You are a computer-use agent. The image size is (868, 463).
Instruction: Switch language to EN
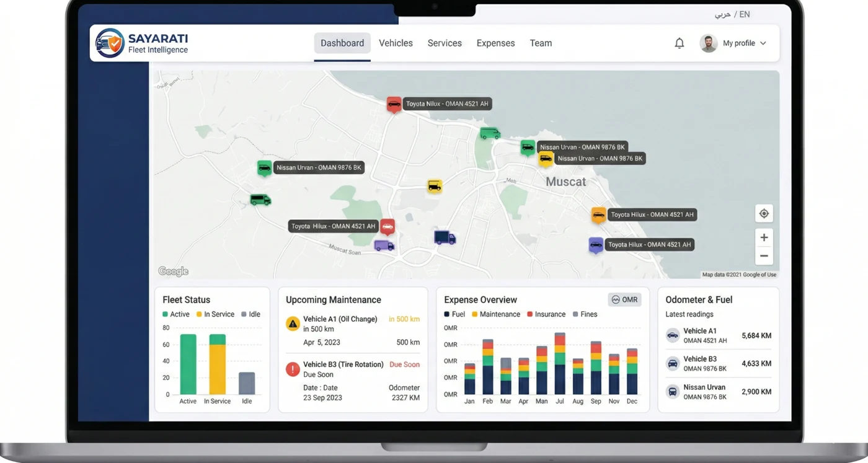point(745,14)
